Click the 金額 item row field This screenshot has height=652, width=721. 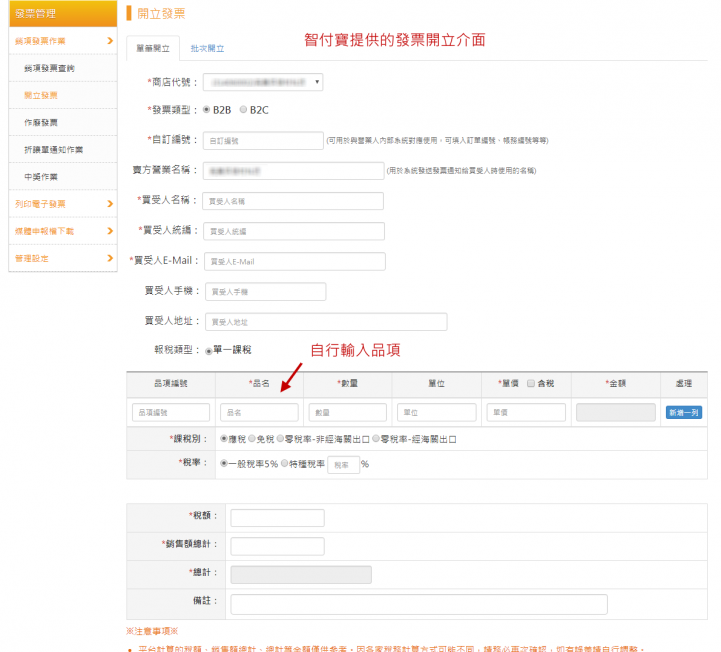[616, 412]
